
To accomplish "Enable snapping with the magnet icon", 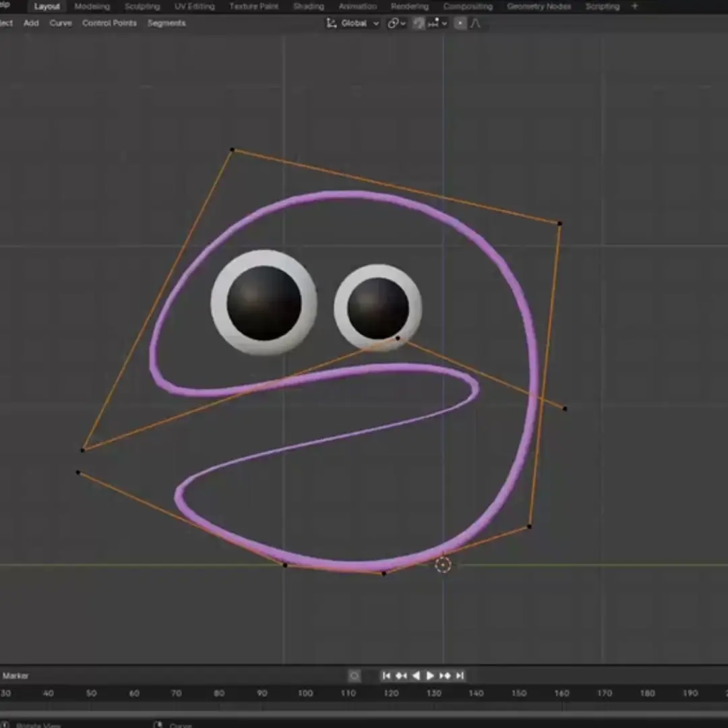I will (x=419, y=23).
